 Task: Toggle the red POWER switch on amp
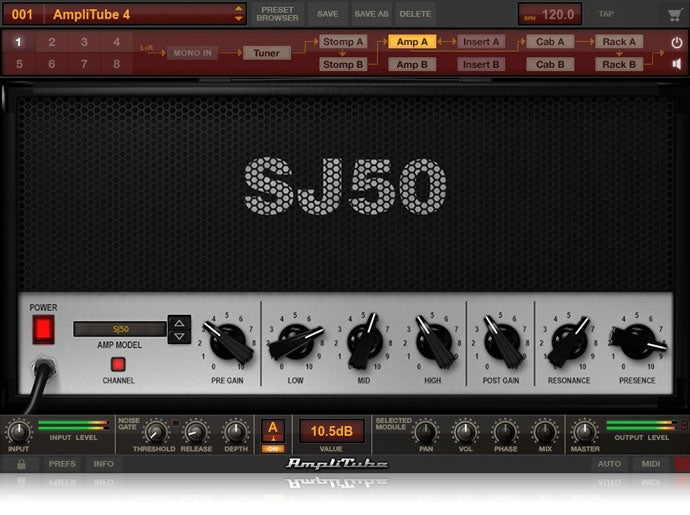pyautogui.click(x=43, y=329)
